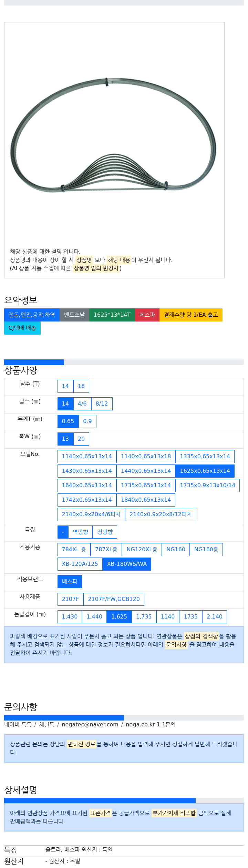This screenshot has height=868, width=248.
Task: Select the 정방향 feature option
Action: point(105,532)
